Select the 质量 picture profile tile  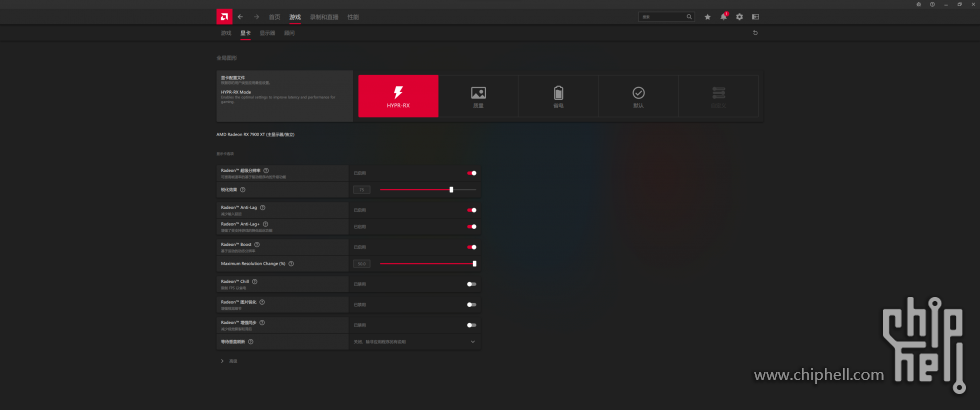tap(478, 96)
